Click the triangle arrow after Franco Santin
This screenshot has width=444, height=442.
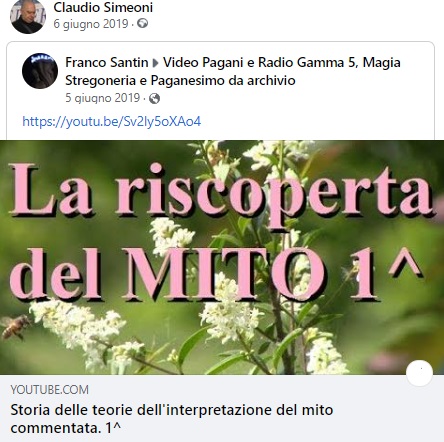click(x=155, y=63)
